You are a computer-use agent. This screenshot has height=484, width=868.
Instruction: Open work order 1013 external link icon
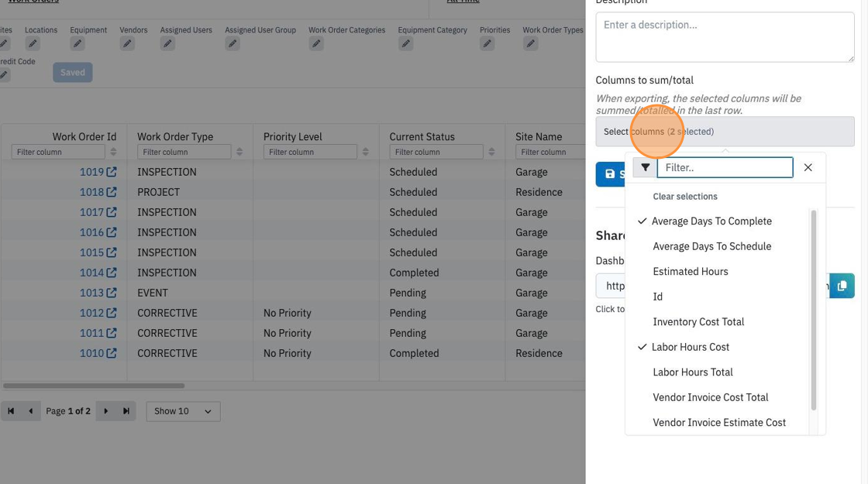point(112,293)
